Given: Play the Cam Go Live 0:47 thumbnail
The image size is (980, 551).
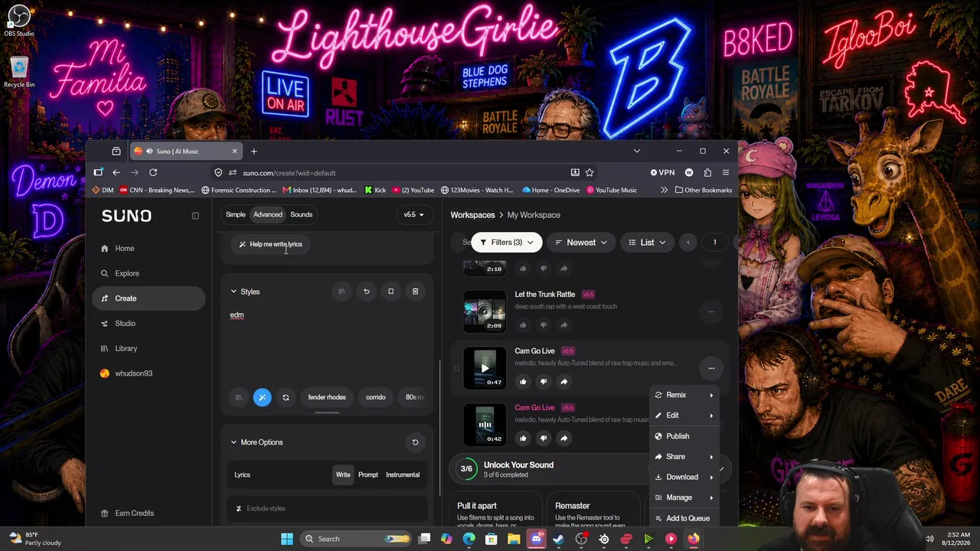Looking at the screenshot, I should click(x=485, y=368).
